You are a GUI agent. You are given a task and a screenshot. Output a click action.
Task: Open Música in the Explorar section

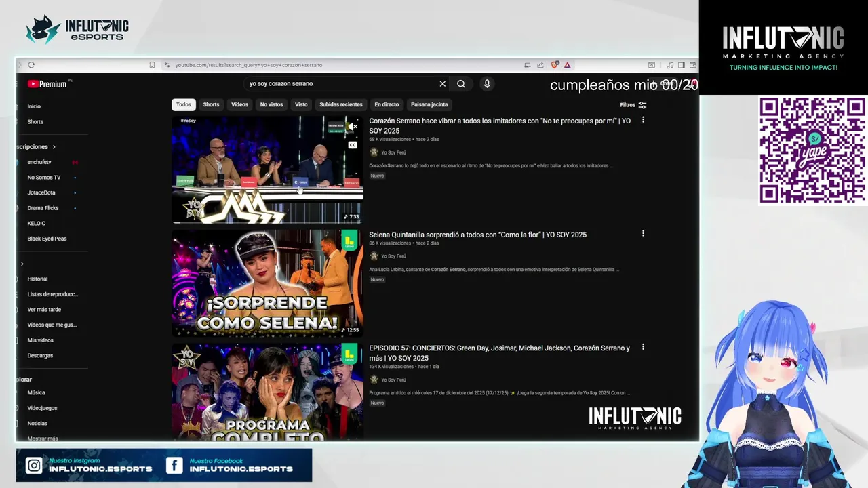pos(36,392)
